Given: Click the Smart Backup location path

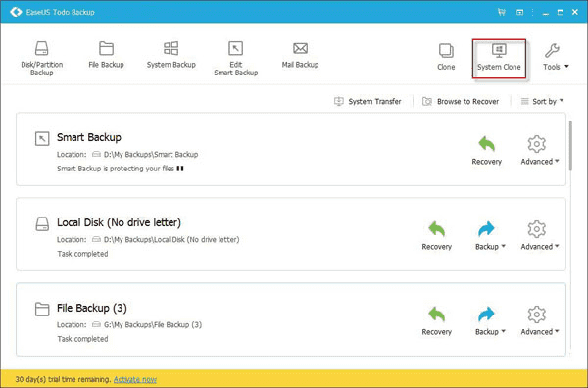Looking at the screenshot, I should (151, 154).
